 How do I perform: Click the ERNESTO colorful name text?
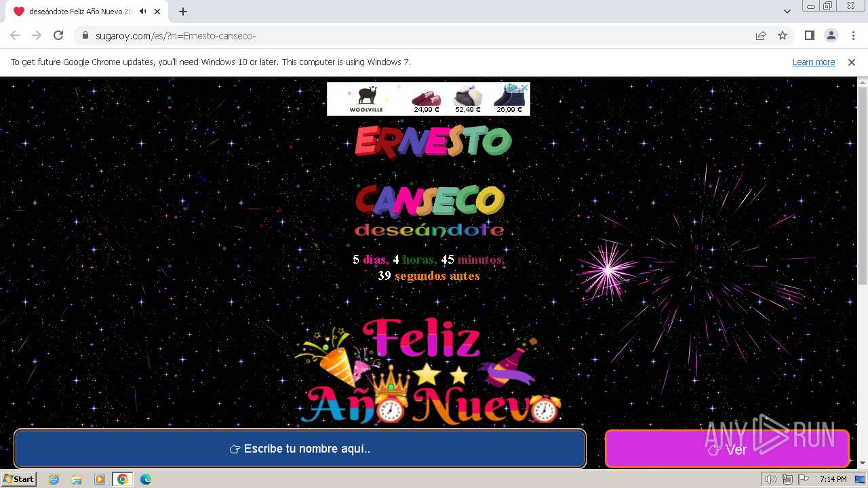coord(433,142)
